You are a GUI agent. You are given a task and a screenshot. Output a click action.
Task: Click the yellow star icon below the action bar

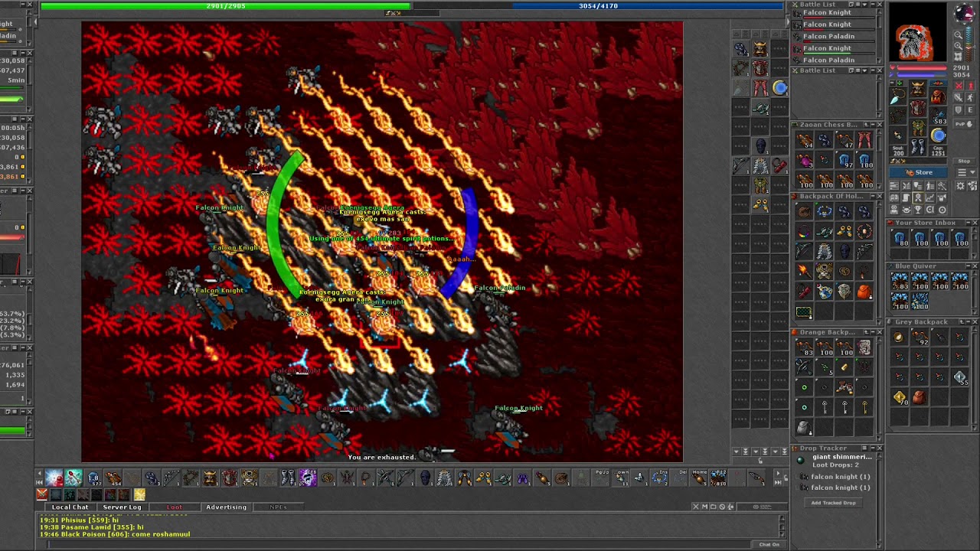[x=139, y=494]
